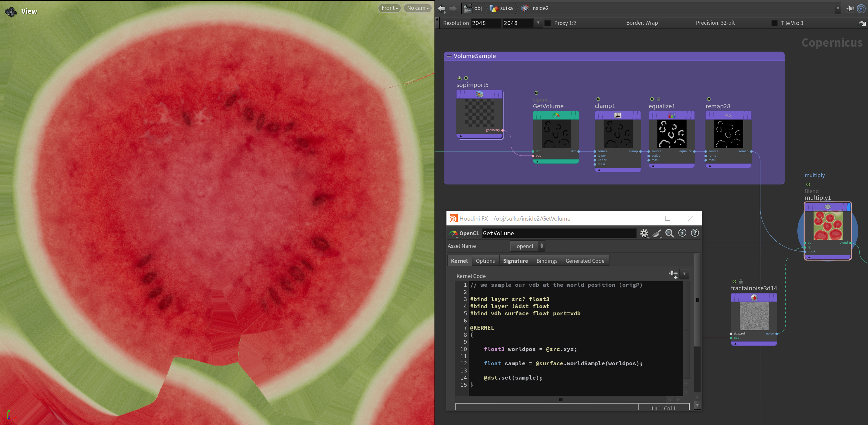Click the pin icon beside network path
The height and width of the screenshot is (425, 868).
850,8
